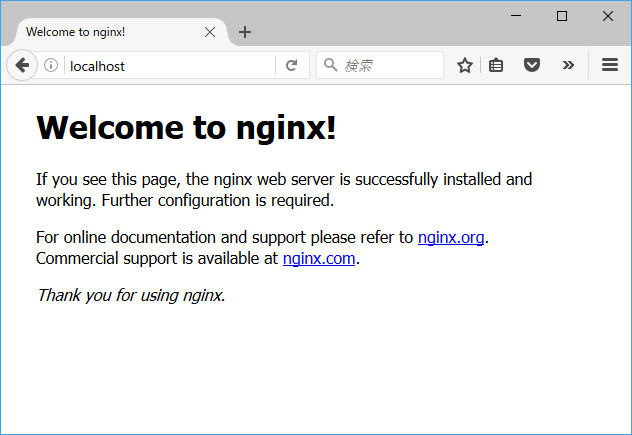Screen dimensions: 632x435
Task: Expand more toolbar tools chevron
Action: [568, 65]
